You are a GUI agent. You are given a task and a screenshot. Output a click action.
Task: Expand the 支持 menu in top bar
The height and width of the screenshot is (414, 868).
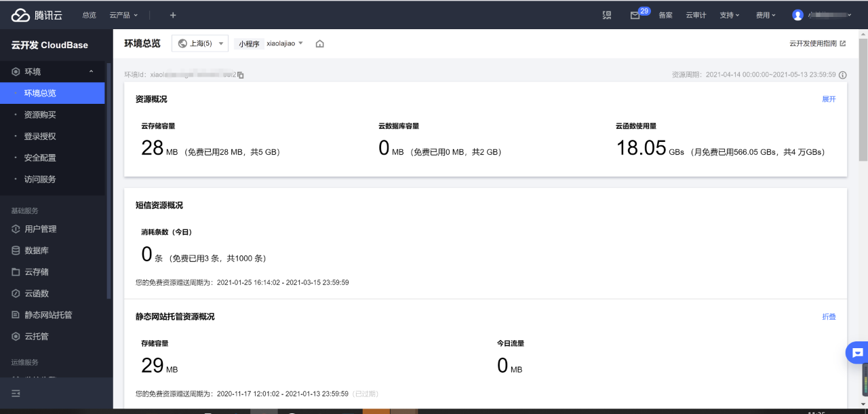coord(730,15)
